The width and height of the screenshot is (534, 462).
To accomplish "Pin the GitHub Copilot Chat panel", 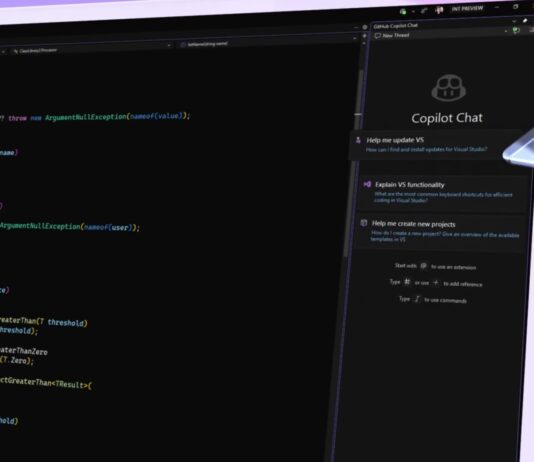I will tap(525, 21).
